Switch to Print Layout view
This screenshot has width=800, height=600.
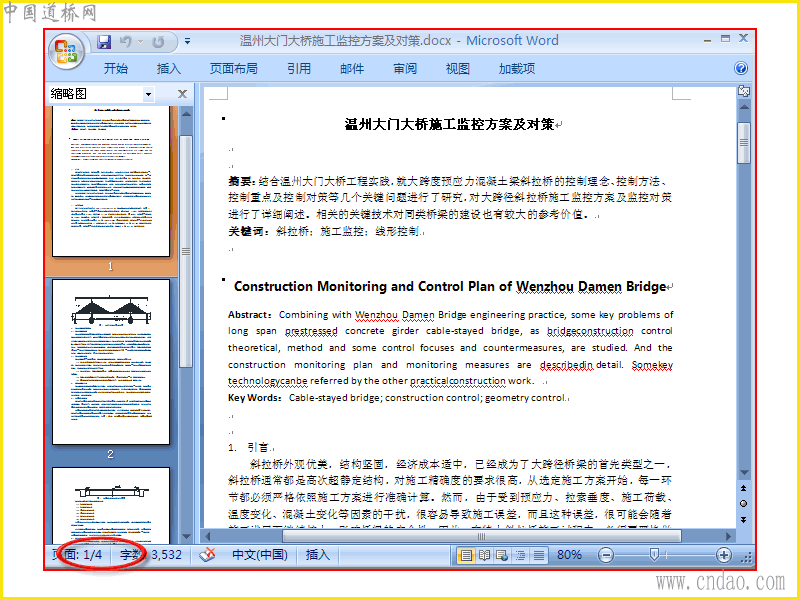point(465,555)
